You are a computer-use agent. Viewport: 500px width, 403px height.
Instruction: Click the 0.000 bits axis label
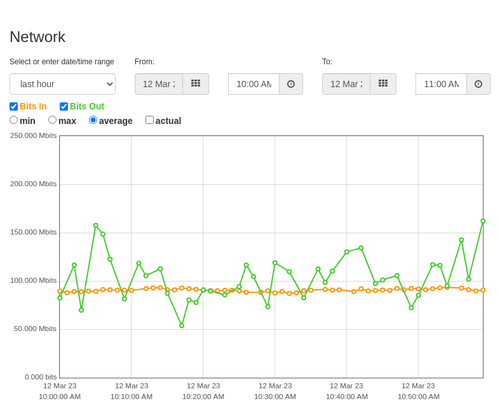(x=41, y=377)
